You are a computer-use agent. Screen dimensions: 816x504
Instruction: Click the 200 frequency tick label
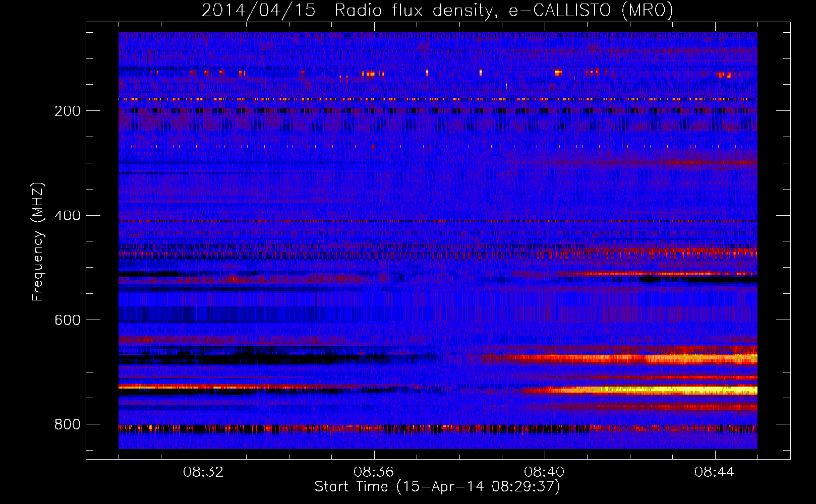tap(68, 111)
